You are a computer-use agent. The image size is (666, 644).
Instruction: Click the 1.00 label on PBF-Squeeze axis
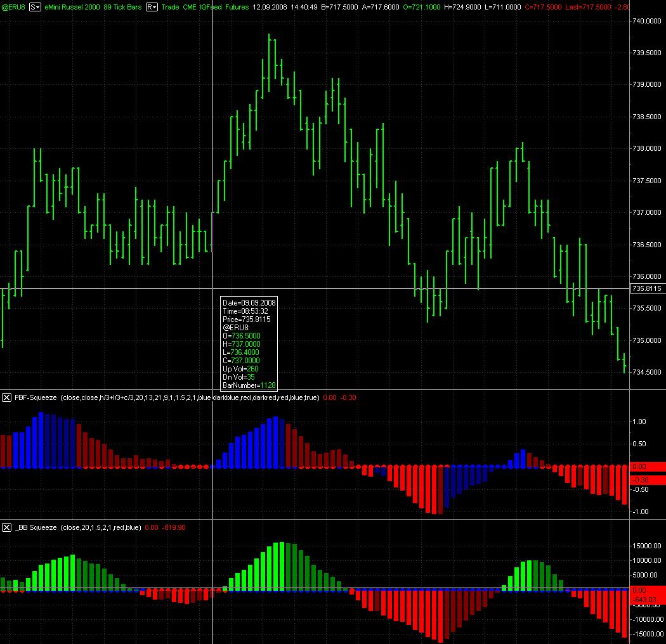click(639, 422)
